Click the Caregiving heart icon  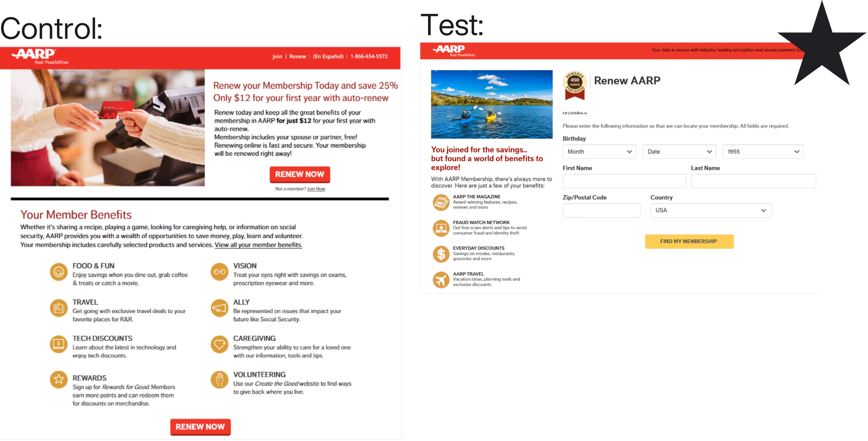point(219,344)
